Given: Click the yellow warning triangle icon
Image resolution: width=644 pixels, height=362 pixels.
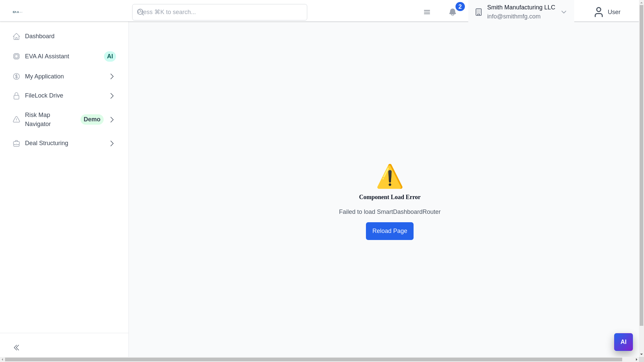Looking at the screenshot, I should click(390, 176).
